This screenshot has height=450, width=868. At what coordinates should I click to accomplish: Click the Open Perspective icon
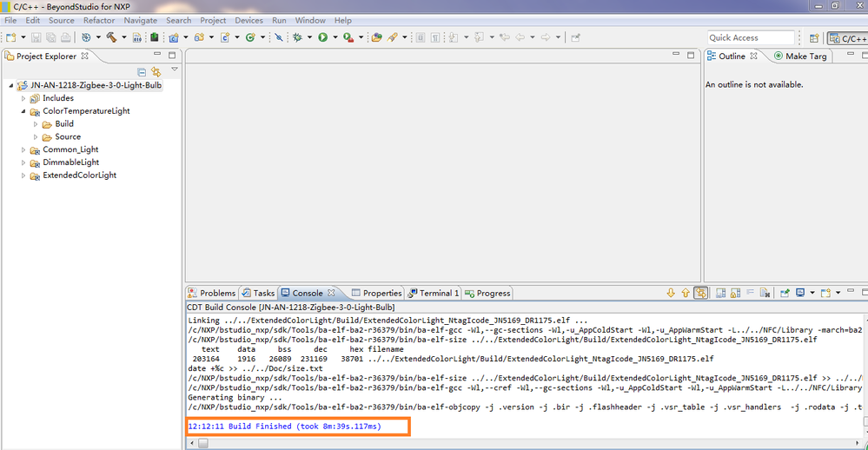[814, 38]
